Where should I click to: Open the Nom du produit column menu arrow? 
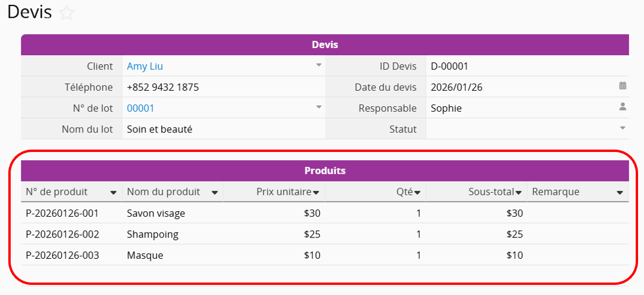(x=215, y=193)
